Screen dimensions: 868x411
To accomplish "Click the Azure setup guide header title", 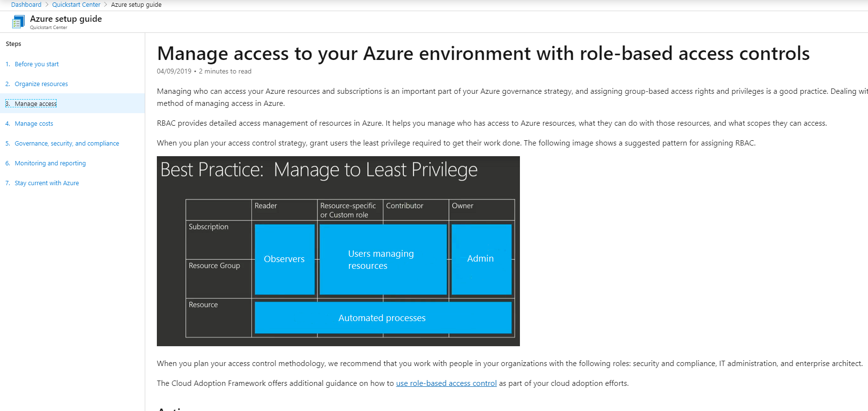I will 66,19.
